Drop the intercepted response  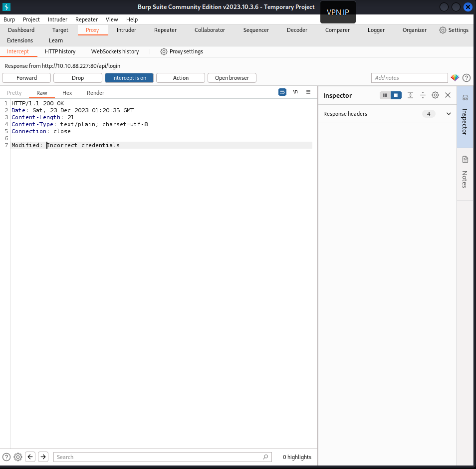coord(78,78)
